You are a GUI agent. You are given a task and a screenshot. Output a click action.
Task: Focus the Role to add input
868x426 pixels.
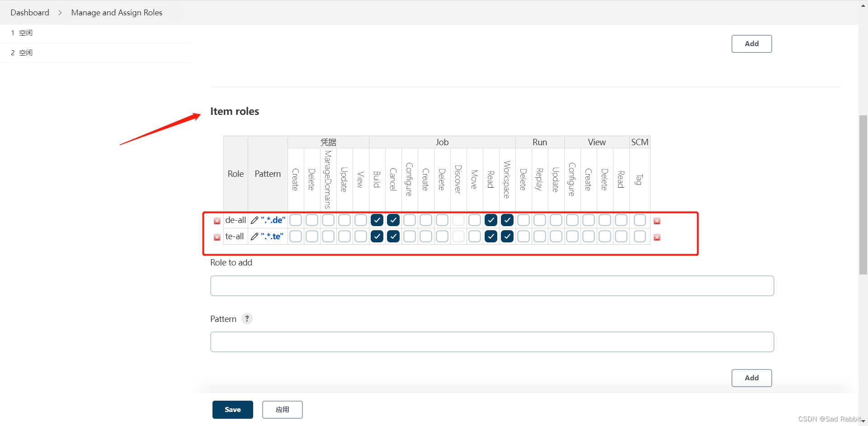tap(492, 286)
